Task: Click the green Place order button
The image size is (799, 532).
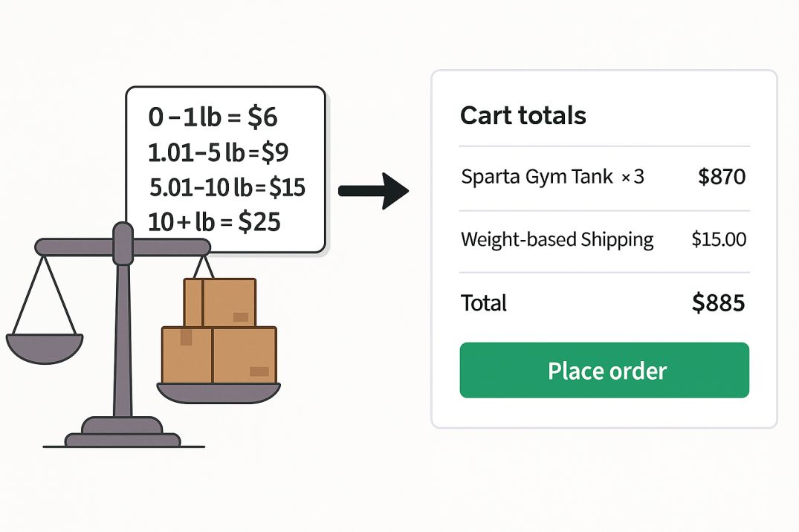Action: click(604, 371)
